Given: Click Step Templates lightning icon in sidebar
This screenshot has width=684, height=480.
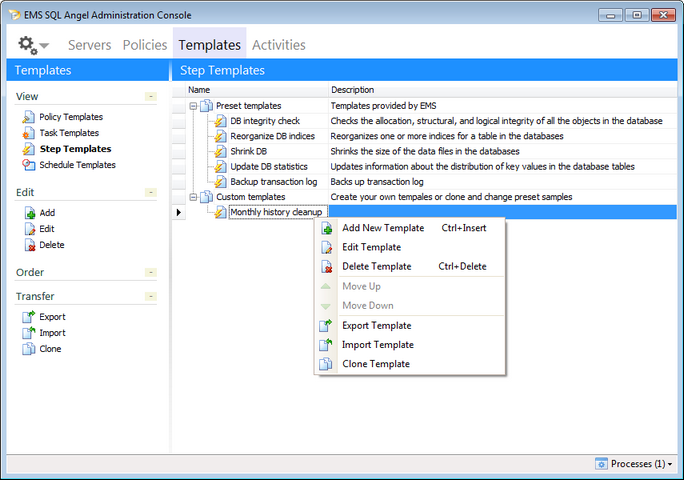Looking at the screenshot, I should [x=28, y=149].
